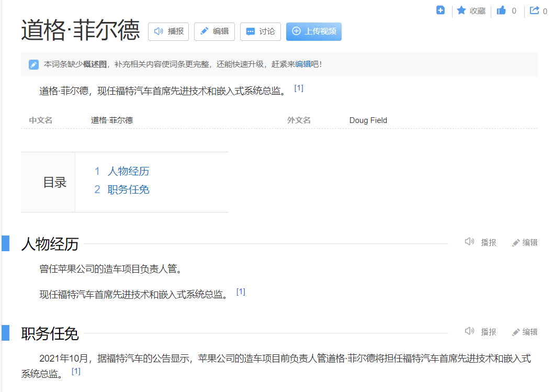Click the blue plus icon at top right
The height and width of the screenshot is (392, 553).
point(441,10)
